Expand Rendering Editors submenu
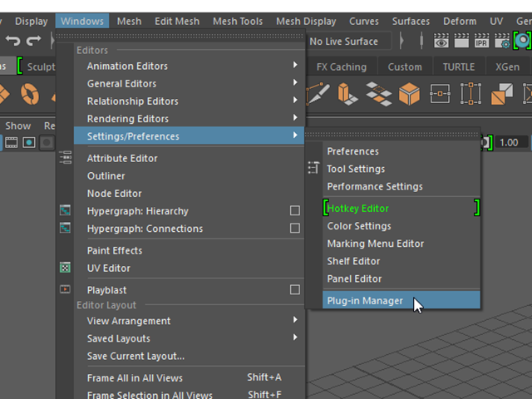The height and width of the screenshot is (399, 532). tap(295, 118)
